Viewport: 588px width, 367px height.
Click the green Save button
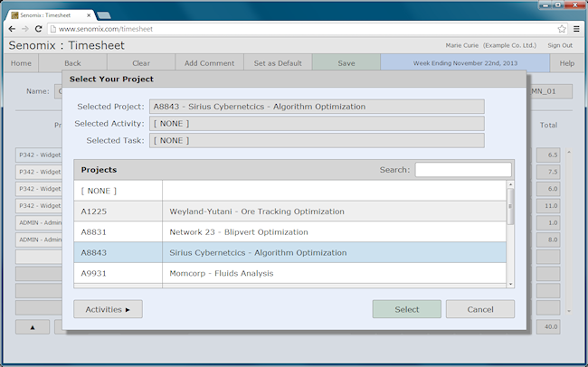[346, 62]
